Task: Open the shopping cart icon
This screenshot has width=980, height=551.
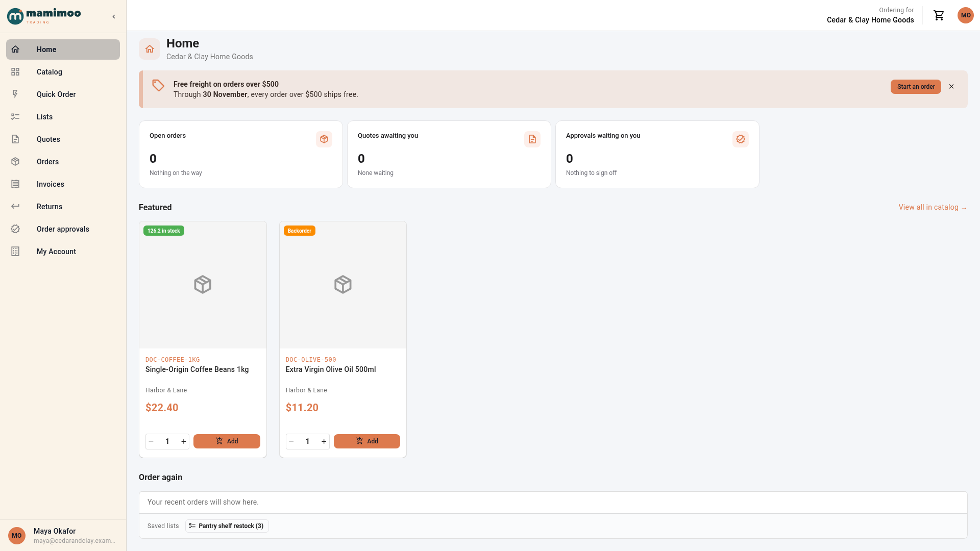Action: pos(939,15)
